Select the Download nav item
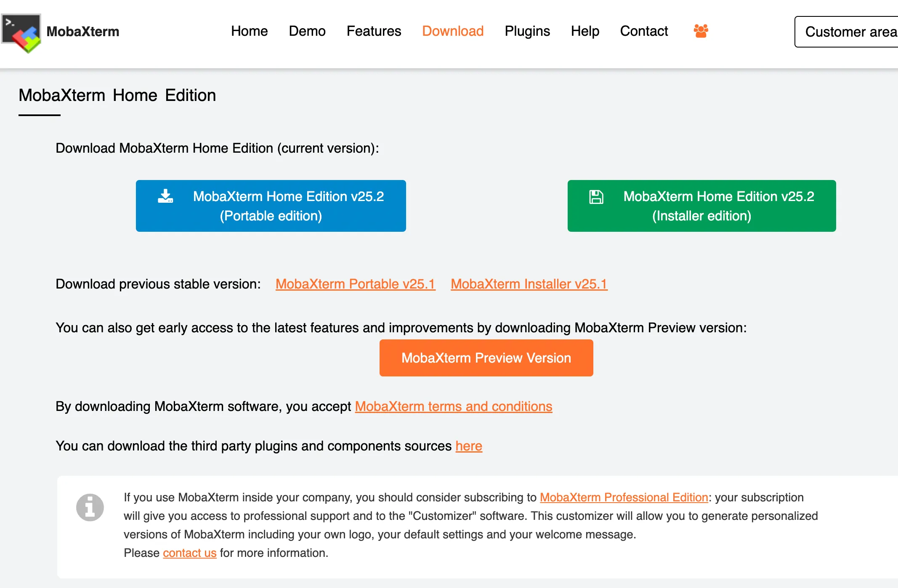 tap(453, 31)
